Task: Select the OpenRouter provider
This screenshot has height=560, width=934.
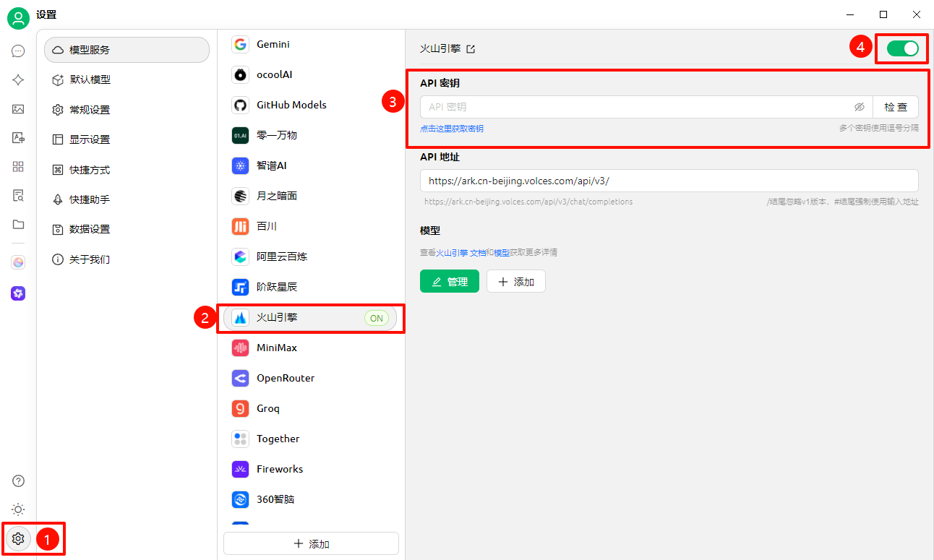Action: (x=311, y=378)
